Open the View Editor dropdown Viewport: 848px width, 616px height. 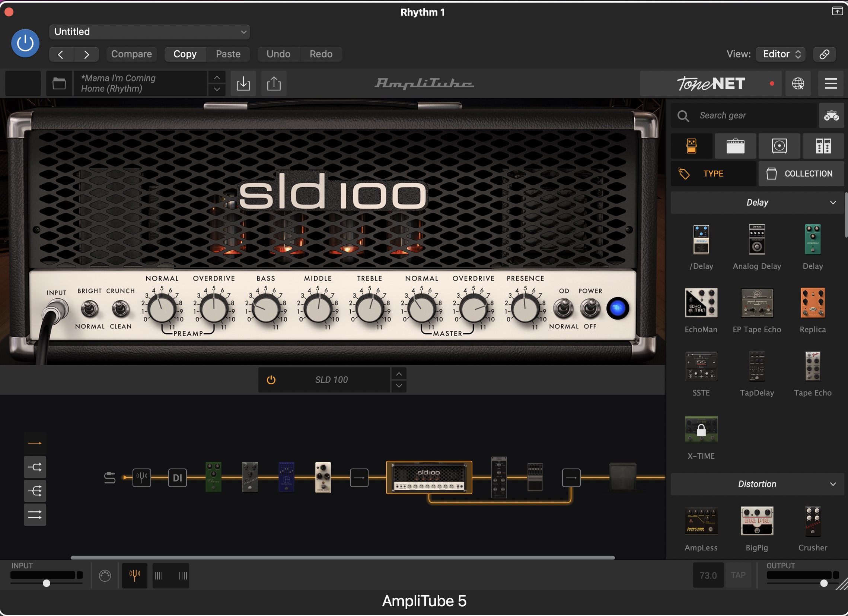(780, 54)
